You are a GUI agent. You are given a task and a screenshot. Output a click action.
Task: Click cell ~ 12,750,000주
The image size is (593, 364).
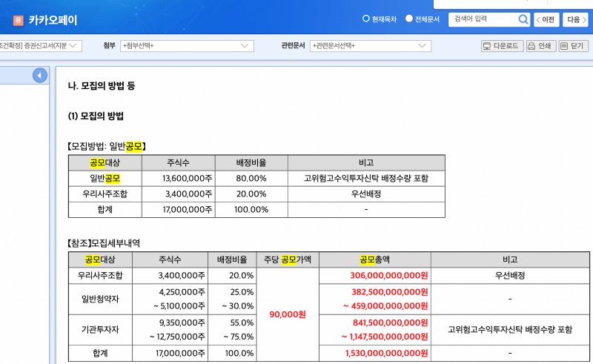coord(177,337)
